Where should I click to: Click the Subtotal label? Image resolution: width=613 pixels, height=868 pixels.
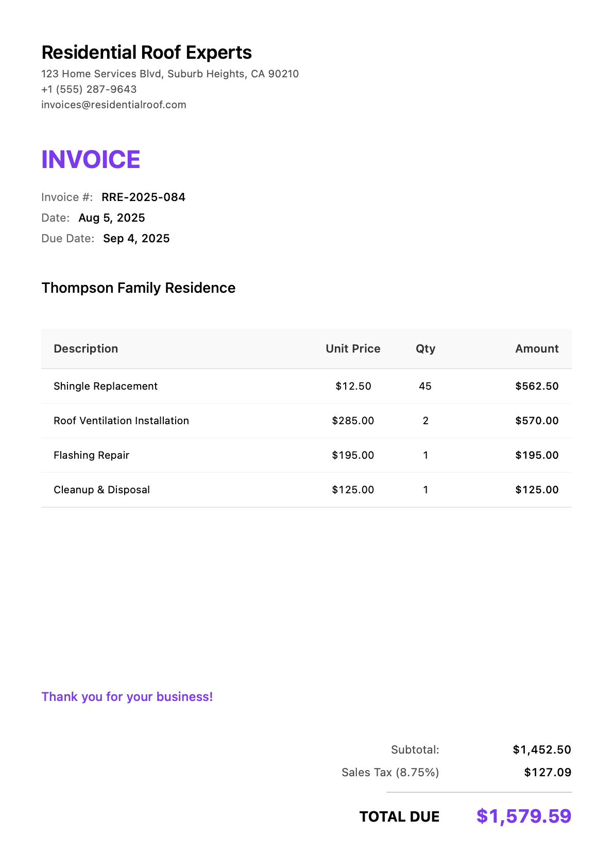[415, 749]
